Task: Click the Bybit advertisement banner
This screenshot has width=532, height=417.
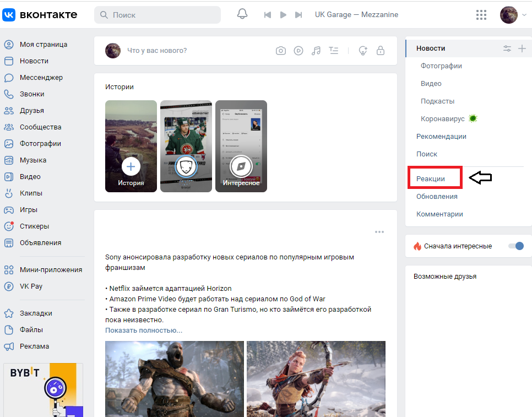Action: (43, 390)
